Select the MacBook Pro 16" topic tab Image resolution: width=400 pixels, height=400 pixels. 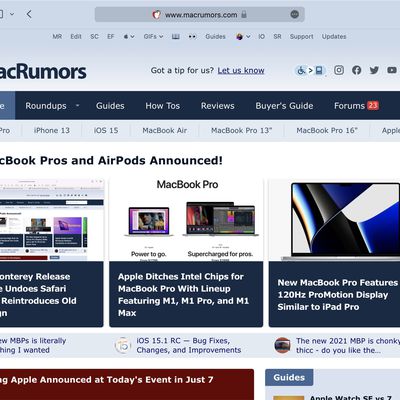tap(327, 131)
